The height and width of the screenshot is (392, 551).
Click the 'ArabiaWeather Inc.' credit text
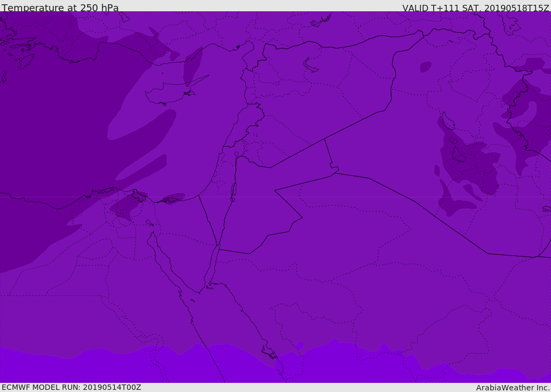tap(513, 388)
